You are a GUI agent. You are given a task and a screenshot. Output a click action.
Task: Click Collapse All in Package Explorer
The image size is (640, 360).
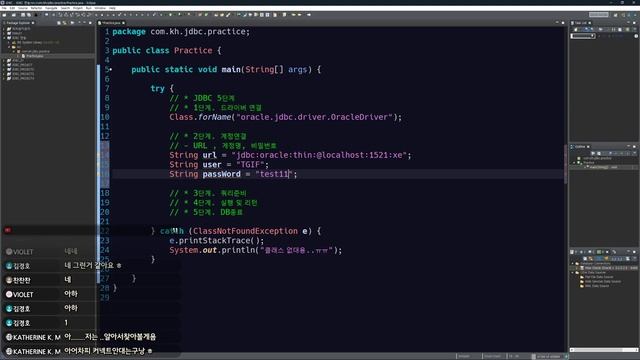click(x=59, y=23)
